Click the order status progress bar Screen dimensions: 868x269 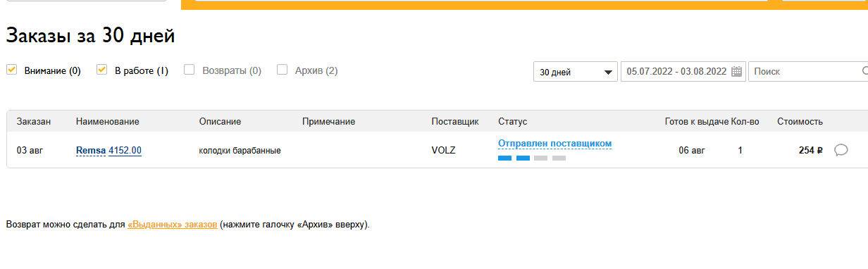click(532, 158)
